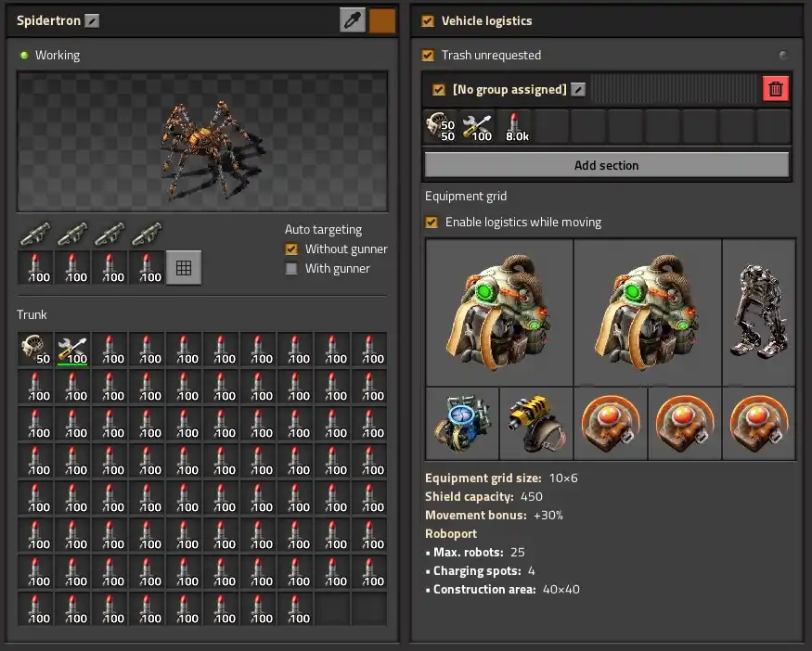This screenshot has height=651, width=812.
Task: Select the exoskeleton equipment
Action: coord(759,313)
